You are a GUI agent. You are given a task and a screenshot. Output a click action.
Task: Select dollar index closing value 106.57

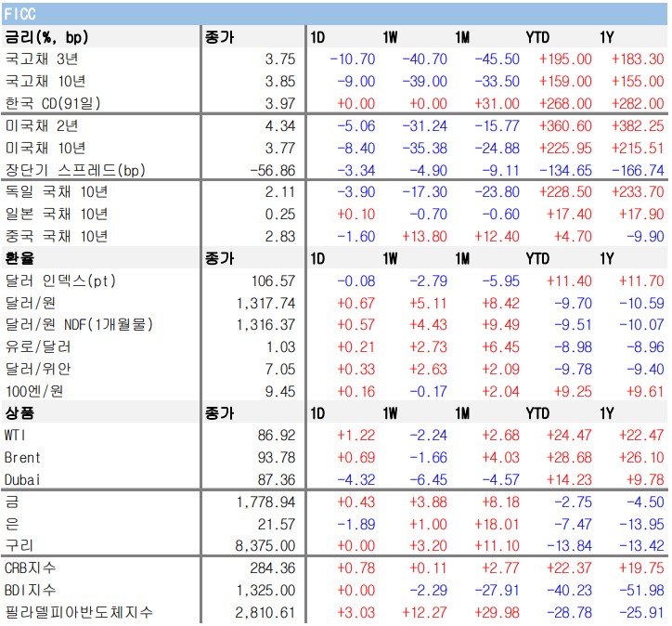[x=273, y=281]
